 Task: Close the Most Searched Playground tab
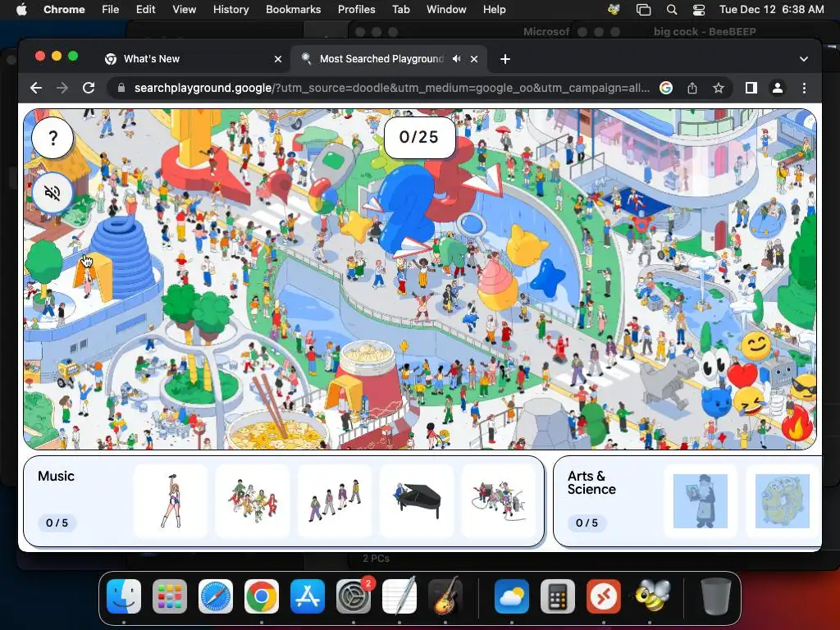coord(474,59)
